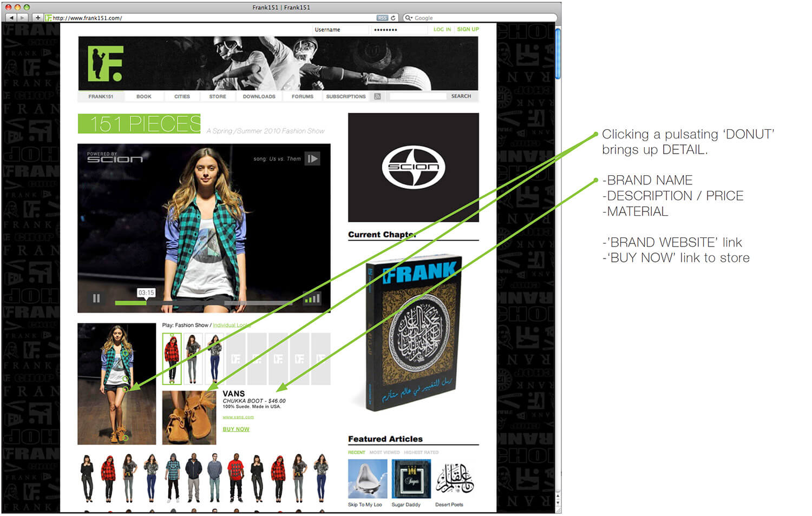Screen dimensions: 812x516
Task: Open the STORE menu item
Action: pyautogui.click(x=218, y=96)
